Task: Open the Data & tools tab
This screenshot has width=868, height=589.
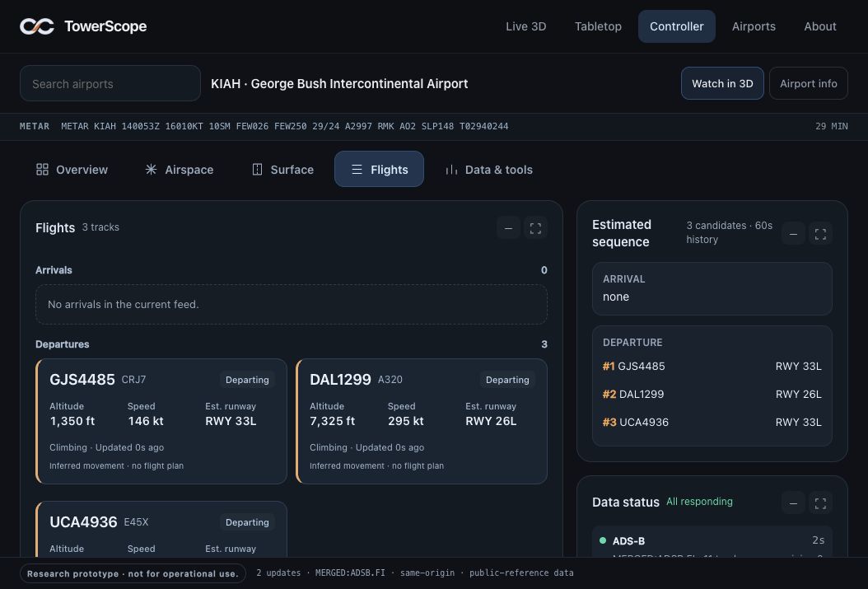Action: tap(489, 170)
